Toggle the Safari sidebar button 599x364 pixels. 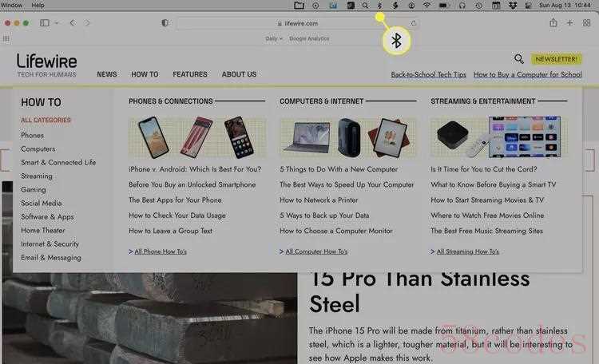click(44, 23)
